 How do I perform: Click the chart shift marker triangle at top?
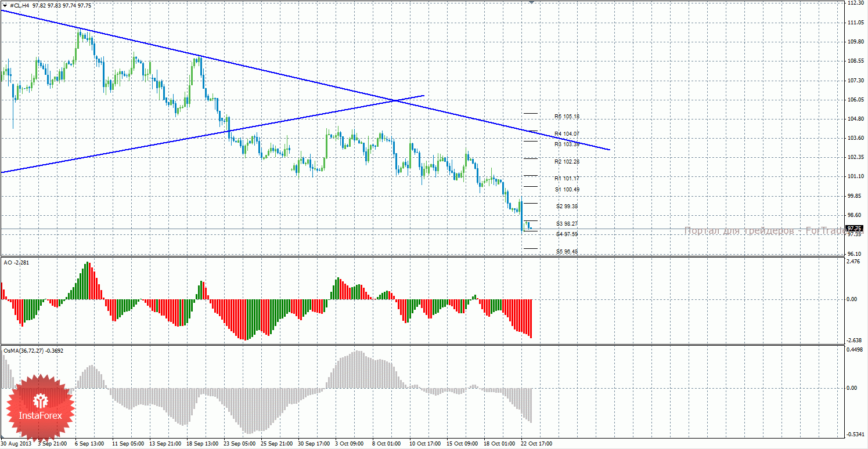click(531, 2)
